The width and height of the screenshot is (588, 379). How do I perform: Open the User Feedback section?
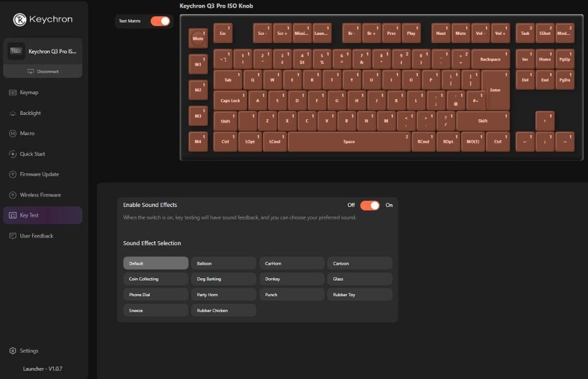tap(38, 235)
